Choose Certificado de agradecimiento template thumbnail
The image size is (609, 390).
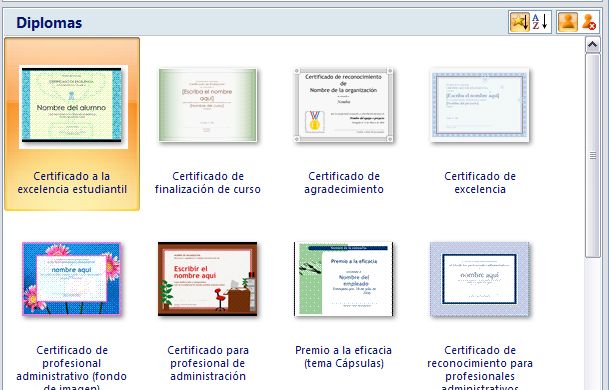coord(344,105)
